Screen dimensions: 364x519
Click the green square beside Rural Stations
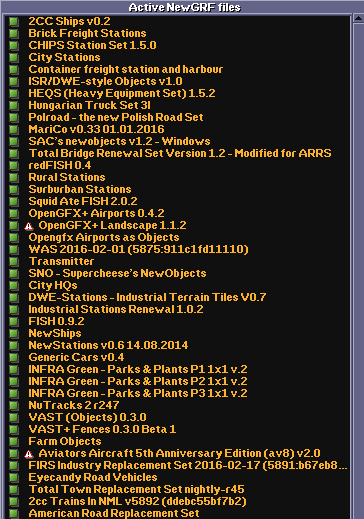point(14,178)
